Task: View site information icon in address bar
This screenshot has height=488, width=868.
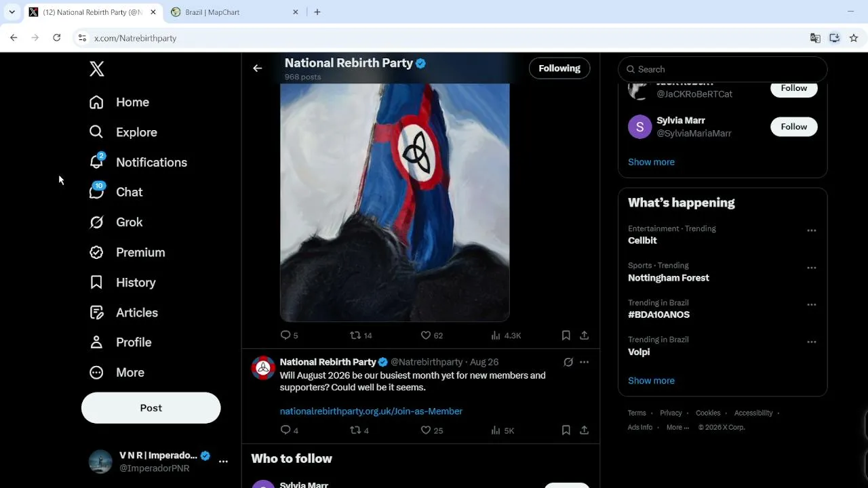Action: coord(82,38)
